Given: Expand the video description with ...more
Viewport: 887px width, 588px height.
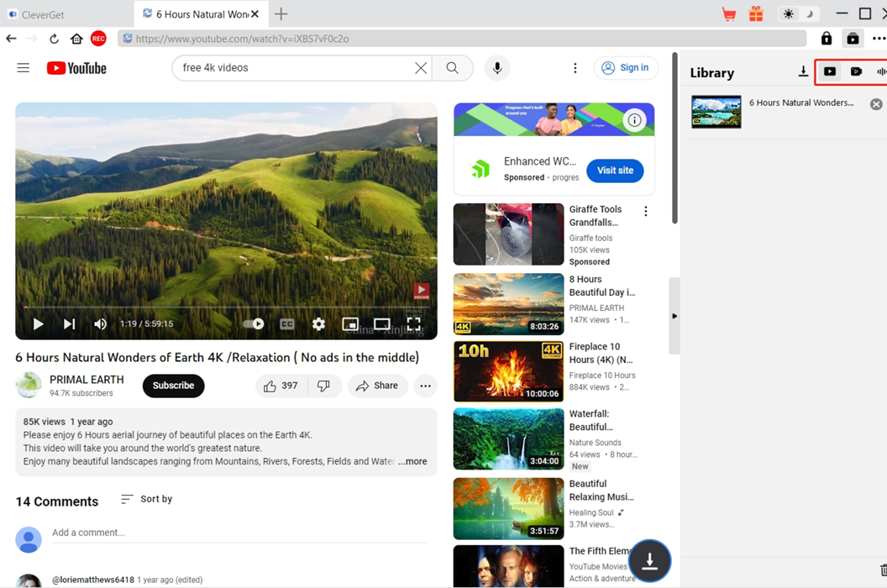Looking at the screenshot, I should 412,461.
